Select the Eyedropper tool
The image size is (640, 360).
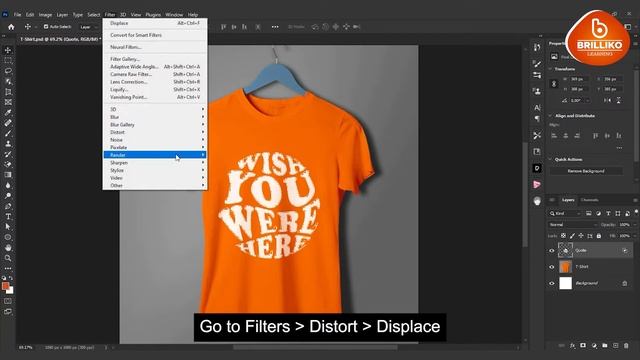point(8,113)
